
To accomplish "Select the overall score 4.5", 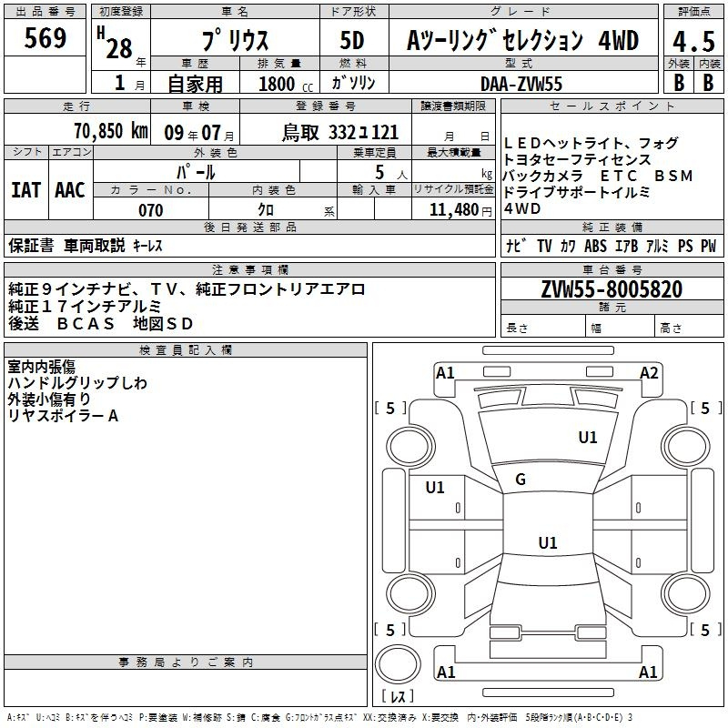I will click(693, 41).
